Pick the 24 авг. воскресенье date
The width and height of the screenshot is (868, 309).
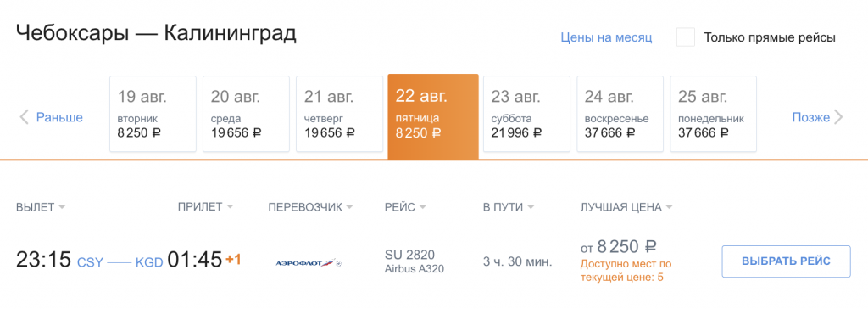point(620,114)
